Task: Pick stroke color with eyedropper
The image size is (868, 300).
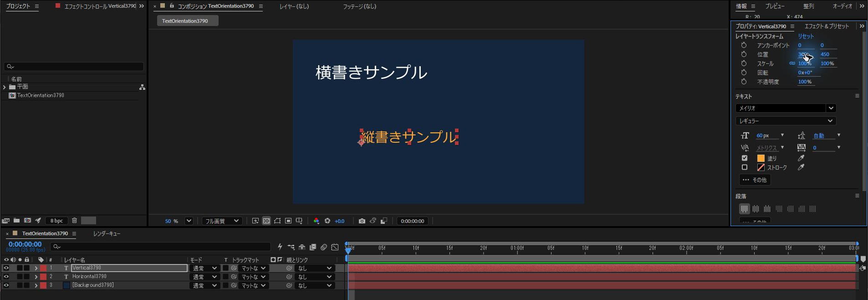Action: coord(801,167)
